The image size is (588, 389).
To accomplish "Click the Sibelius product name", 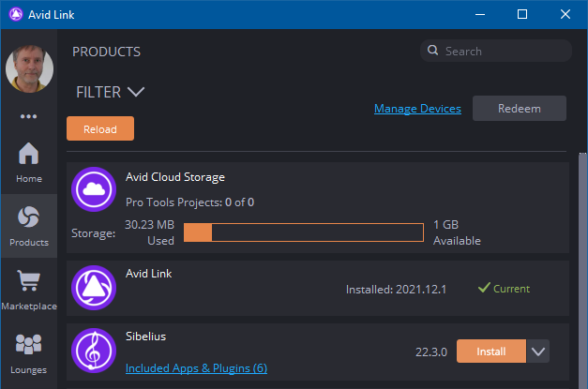I will coord(146,337).
